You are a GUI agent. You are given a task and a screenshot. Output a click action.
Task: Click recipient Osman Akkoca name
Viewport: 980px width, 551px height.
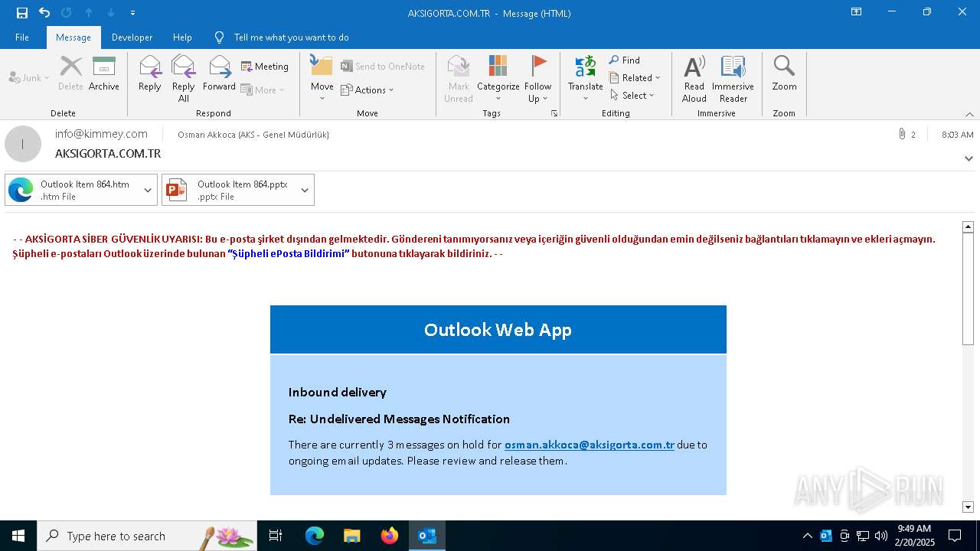point(253,135)
